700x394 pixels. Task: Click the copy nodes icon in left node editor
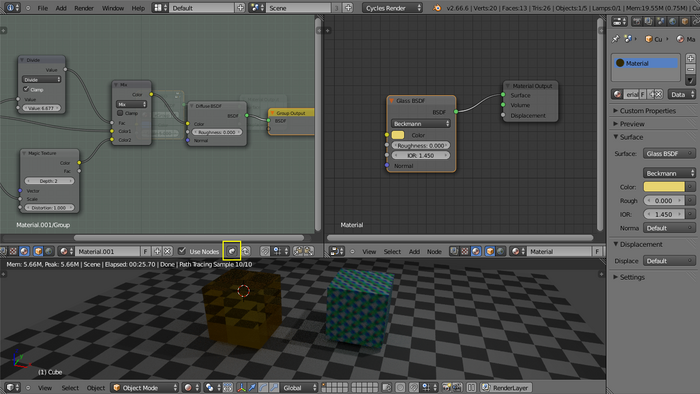298,251
